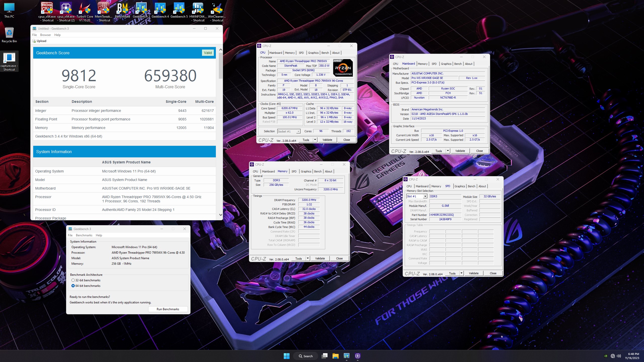The image size is (644, 362).
Task: Expand Tools arrow in SPD tab window
Action: (x=461, y=273)
